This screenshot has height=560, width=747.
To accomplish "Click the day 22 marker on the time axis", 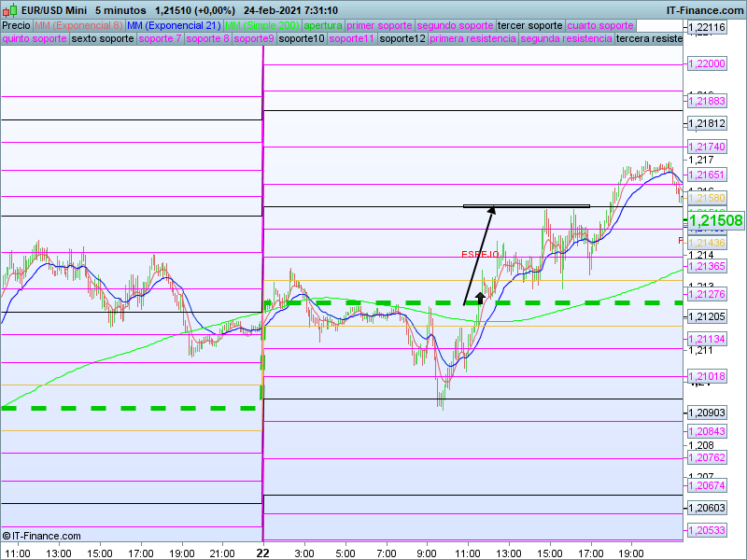I will pos(263,553).
